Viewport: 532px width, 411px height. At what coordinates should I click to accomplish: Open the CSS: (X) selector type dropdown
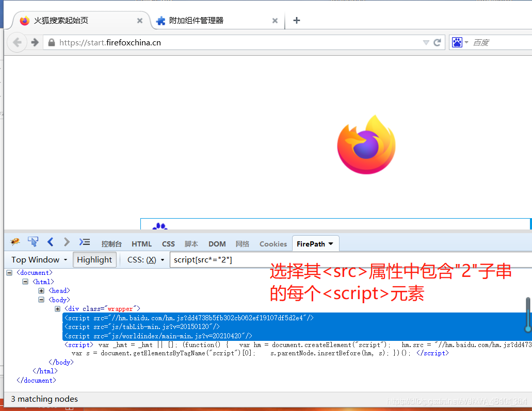pos(146,260)
